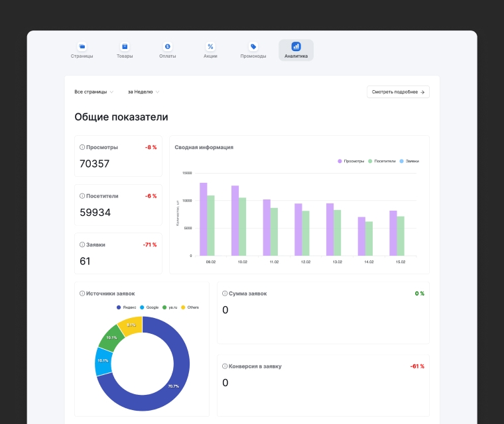Open the за Неделю period dropdown
504x424 pixels.
[143, 92]
